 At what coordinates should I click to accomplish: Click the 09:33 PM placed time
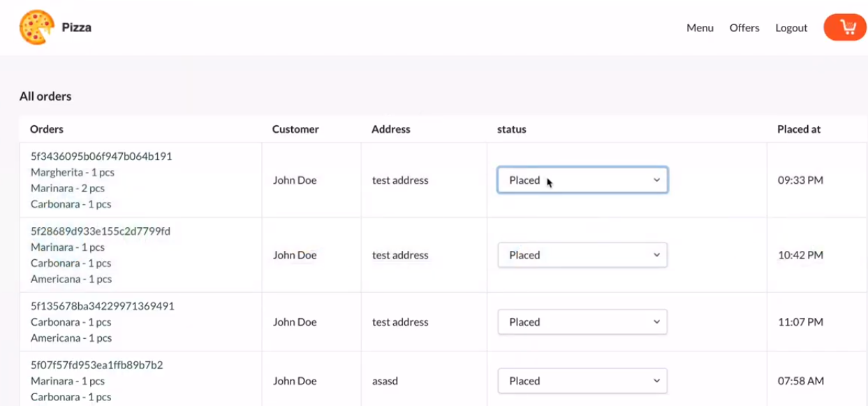tap(800, 180)
